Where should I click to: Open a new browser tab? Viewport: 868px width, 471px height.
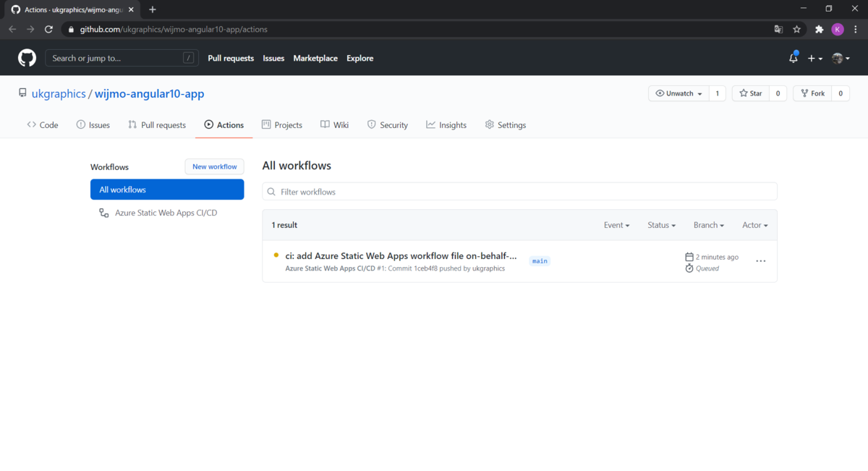point(153,9)
